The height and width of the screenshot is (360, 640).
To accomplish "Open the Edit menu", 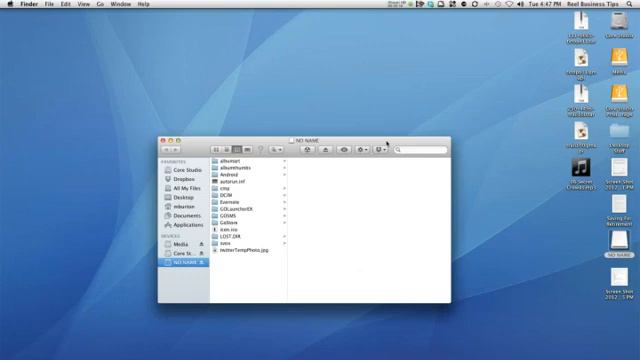I will (x=65, y=4).
